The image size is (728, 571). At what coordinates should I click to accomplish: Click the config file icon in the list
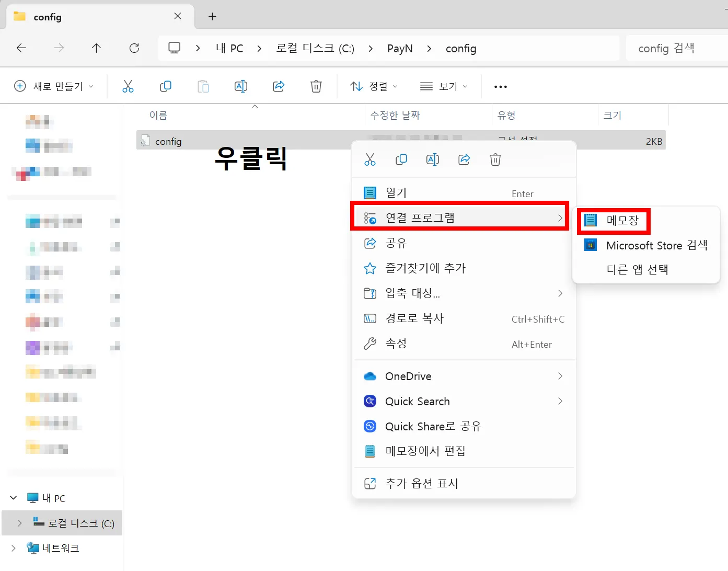[x=146, y=141]
